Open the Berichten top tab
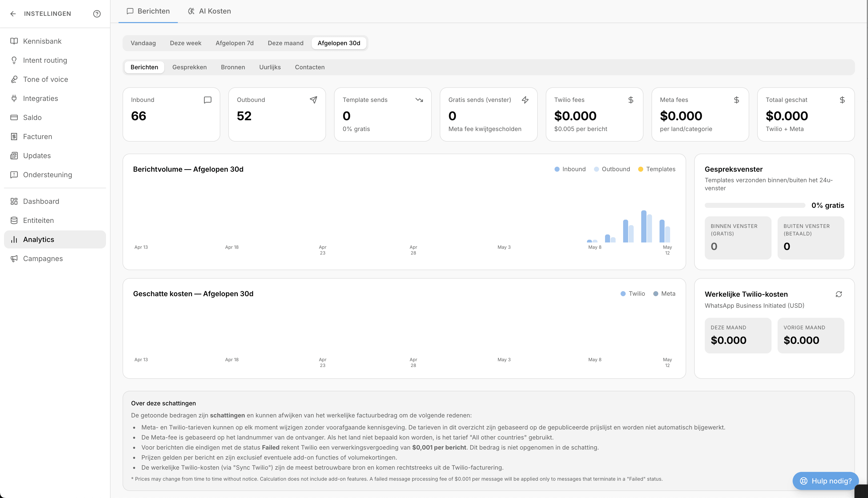Viewport: 868px width, 498px height. point(148,11)
